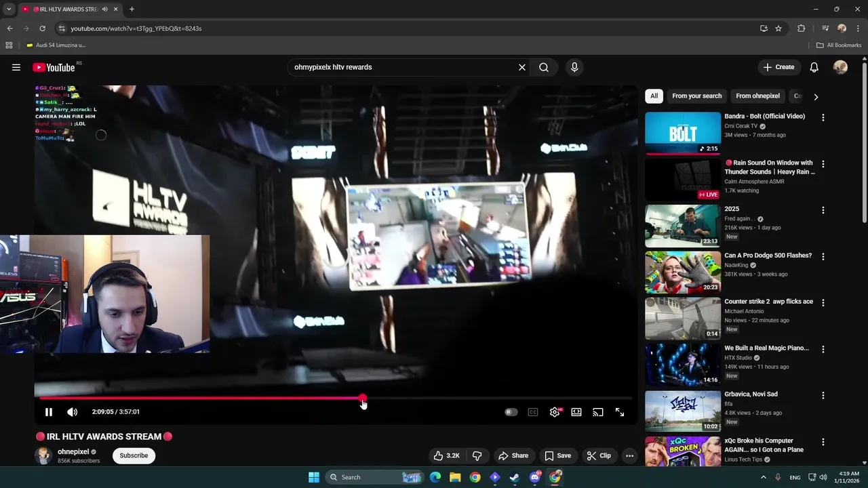Open more actions ellipsis under video
This screenshot has height=488, width=868.
coord(629,455)
